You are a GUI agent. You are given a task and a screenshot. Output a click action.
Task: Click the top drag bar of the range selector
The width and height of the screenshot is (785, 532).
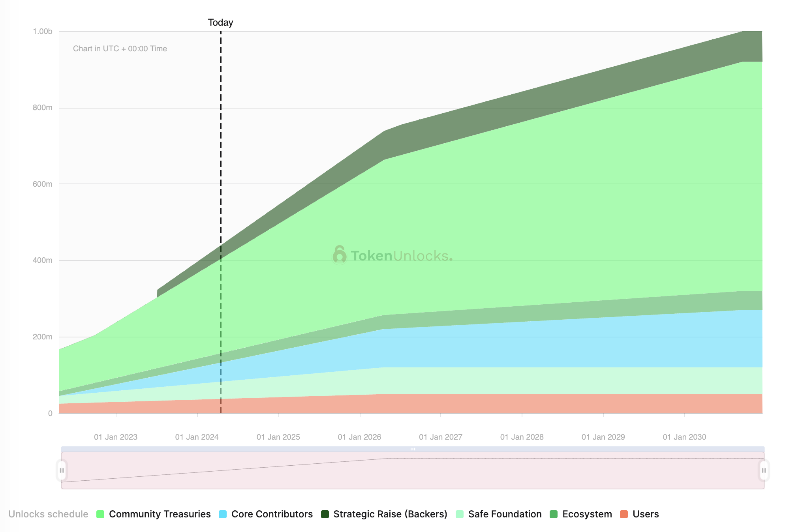[x=413, y=449]
